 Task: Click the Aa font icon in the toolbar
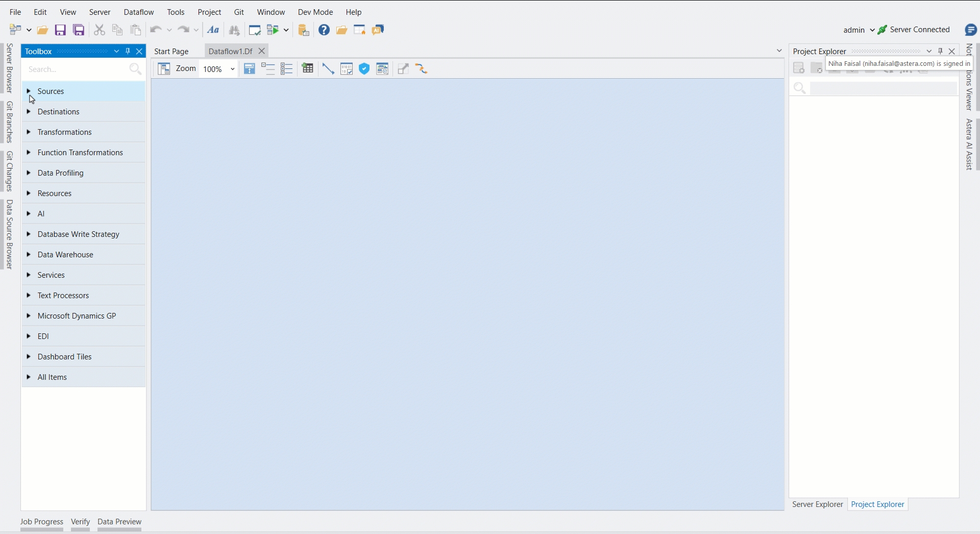213,30
